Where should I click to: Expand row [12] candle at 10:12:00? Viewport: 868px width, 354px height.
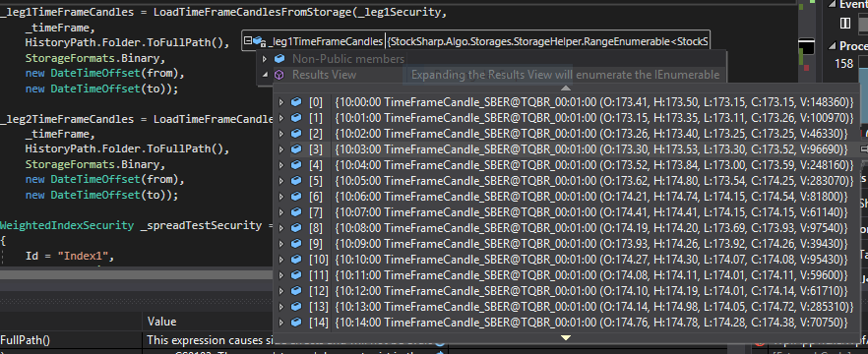(x=281, y=290)
